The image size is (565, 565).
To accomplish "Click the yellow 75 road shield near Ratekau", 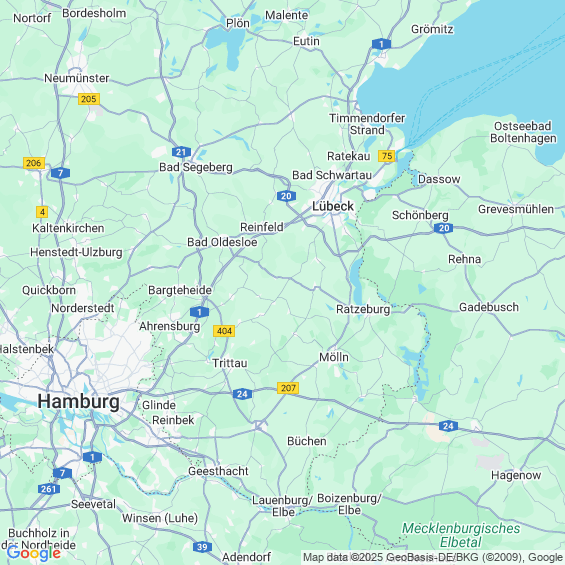I will coord(387,156).
